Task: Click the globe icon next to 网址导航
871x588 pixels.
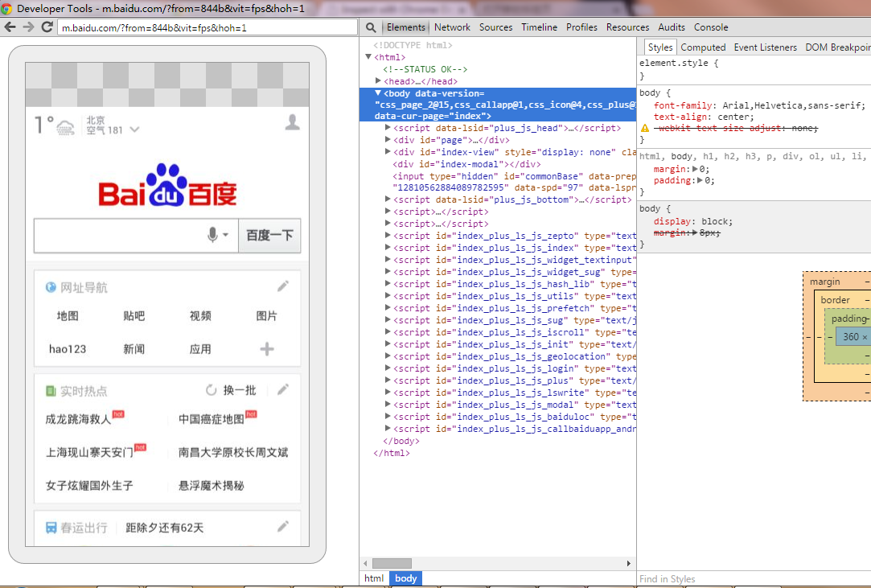Action: point(51,287)
